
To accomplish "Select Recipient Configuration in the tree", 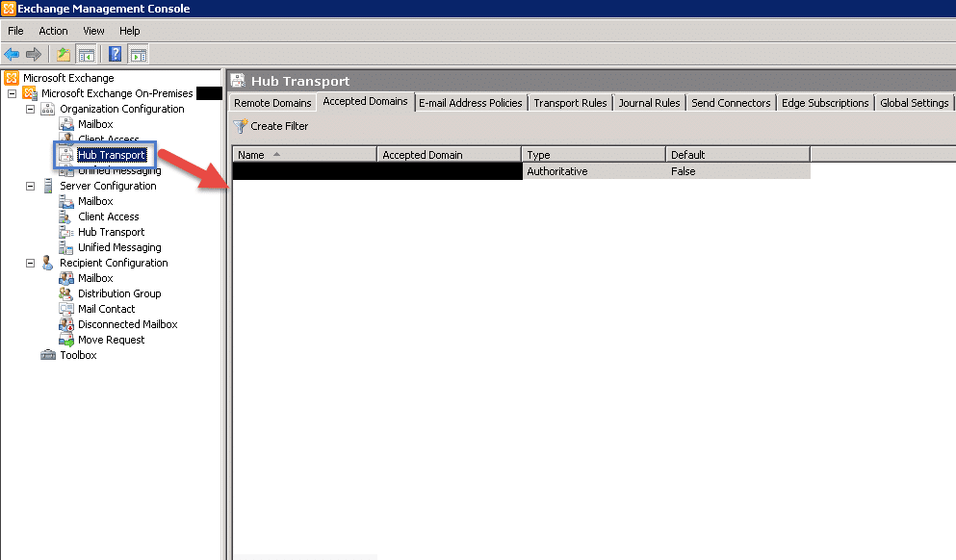I will (x=114, y=263).
